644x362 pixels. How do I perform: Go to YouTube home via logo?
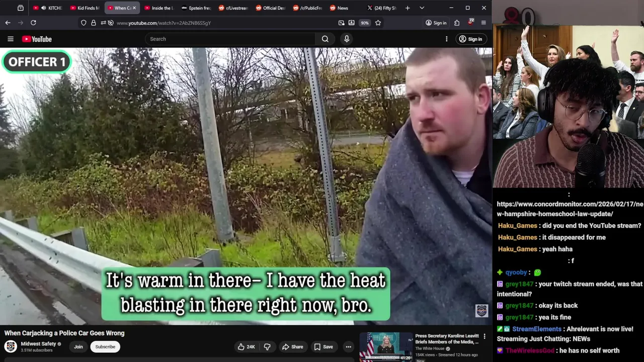tap(37, 39)
